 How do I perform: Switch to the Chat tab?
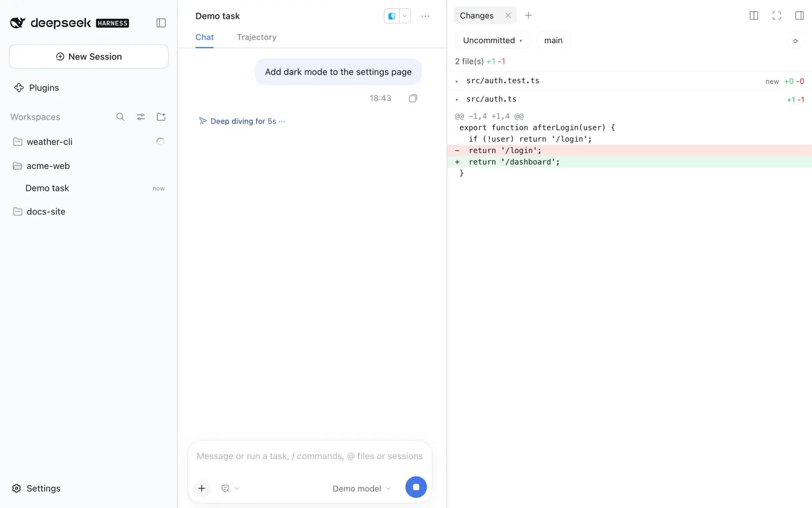[205, 37]
